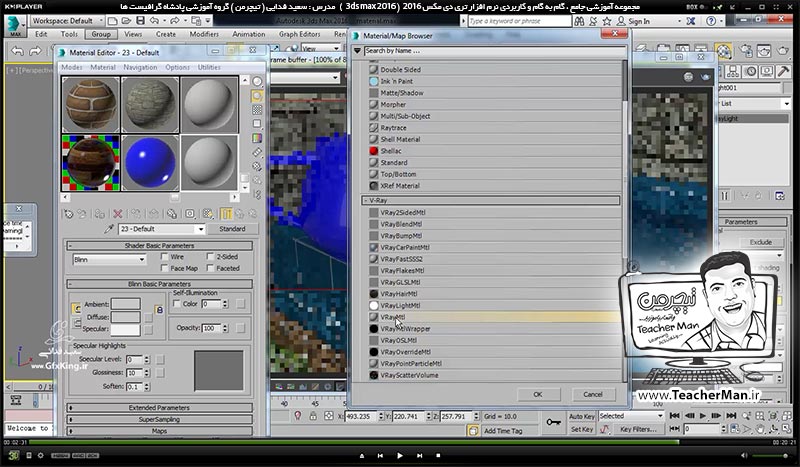Expand the Maps rollout

(159, 431)
